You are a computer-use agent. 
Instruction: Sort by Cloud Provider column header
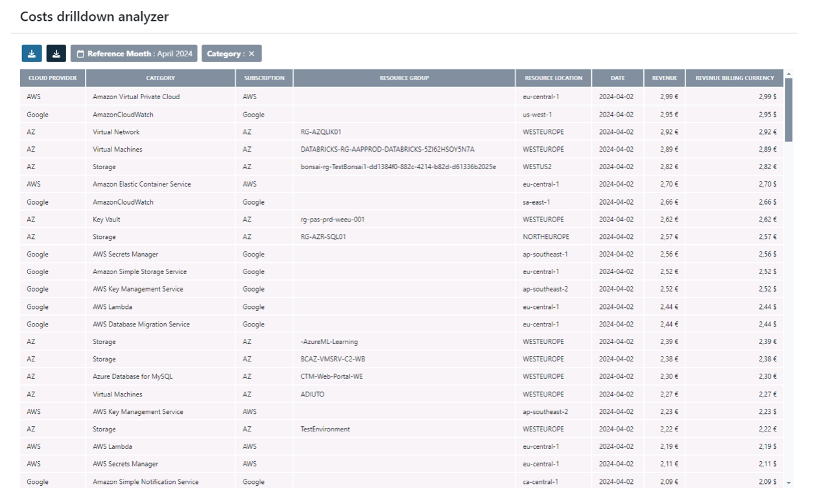tap(53, 78)
